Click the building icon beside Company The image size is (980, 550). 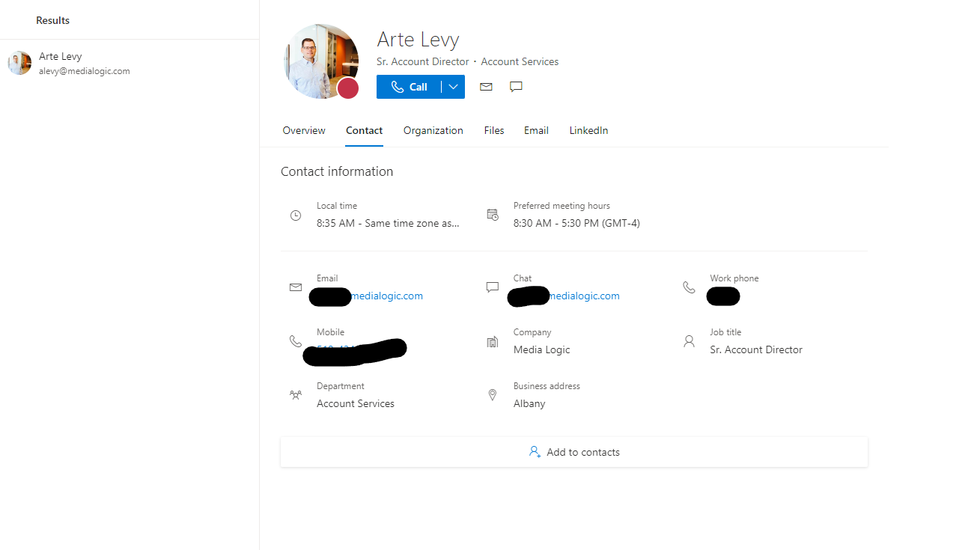tap(493, 340)
